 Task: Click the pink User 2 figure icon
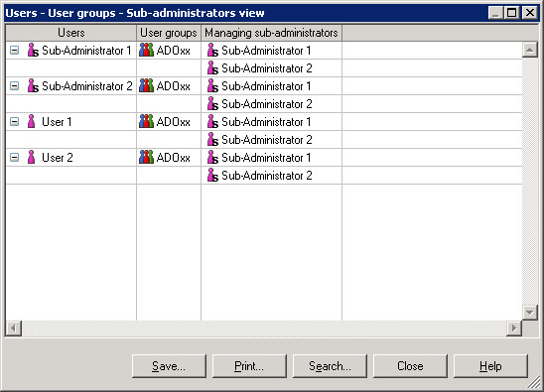[31, 157]
